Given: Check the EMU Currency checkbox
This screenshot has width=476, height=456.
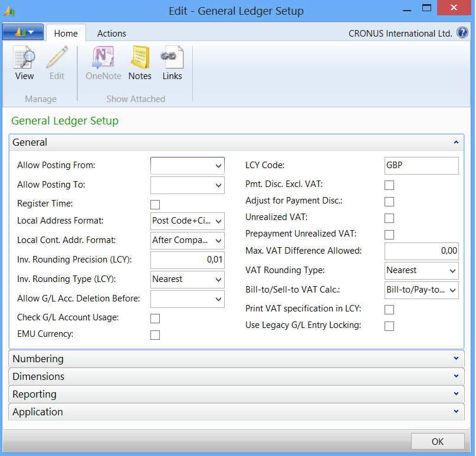Looking at the screenshot, I should click(155, 335).
